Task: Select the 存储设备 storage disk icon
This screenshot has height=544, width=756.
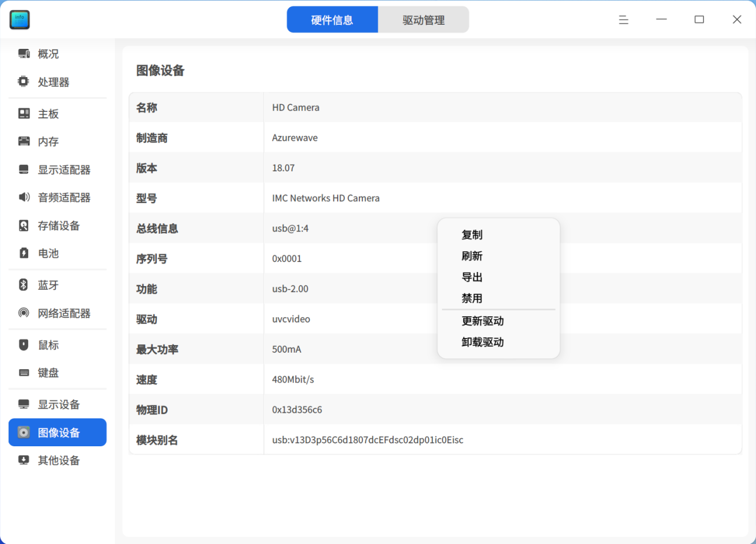Action: click(24, 225)
